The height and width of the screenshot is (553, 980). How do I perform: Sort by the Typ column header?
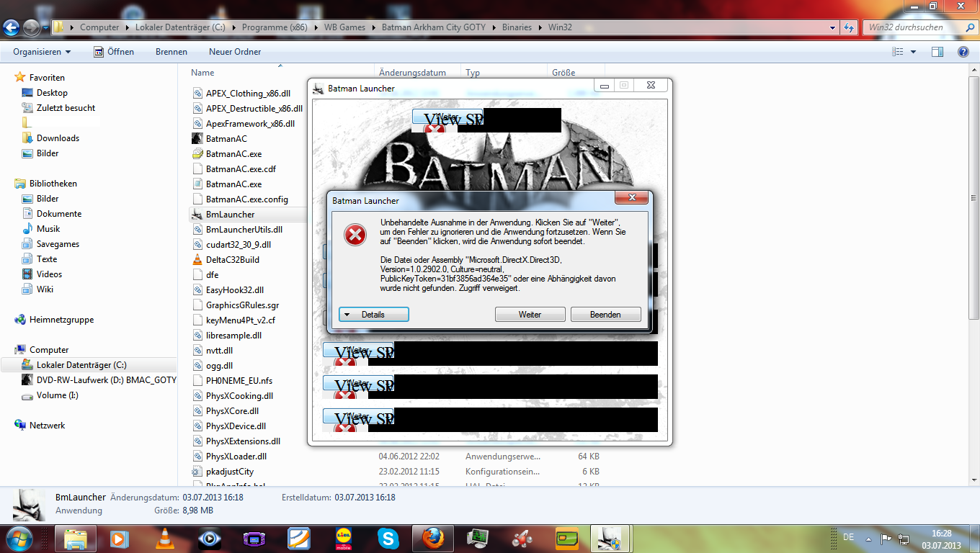click(x=473, y=73)
